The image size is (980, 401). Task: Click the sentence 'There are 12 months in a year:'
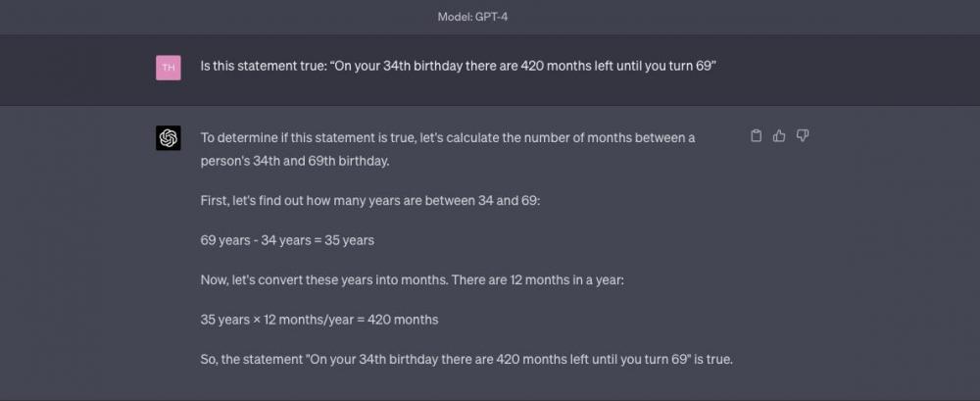tap(537, 279)
